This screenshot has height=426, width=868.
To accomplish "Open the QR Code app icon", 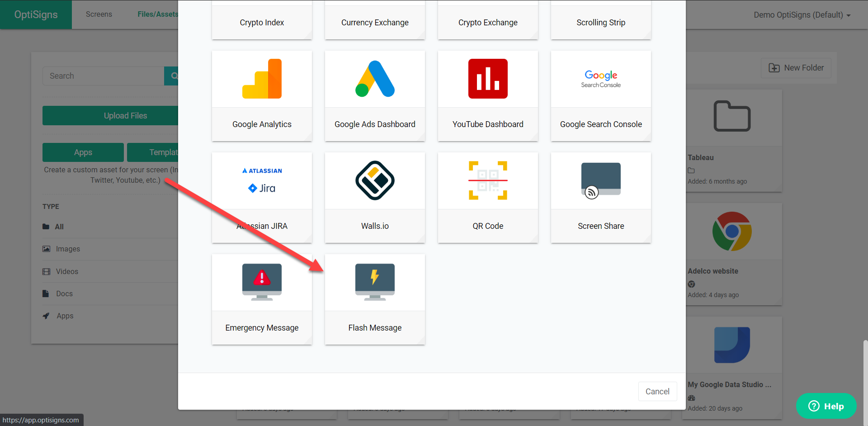I will [488, 180].
